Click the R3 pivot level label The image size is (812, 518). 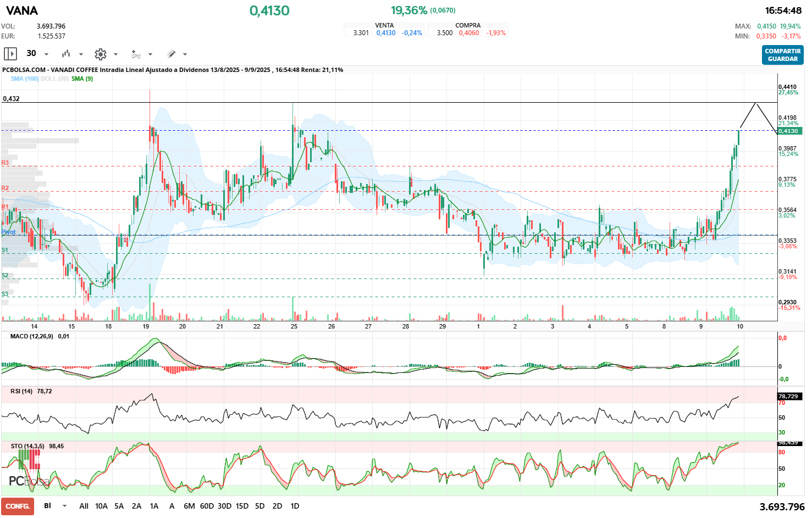tap(5, 163)
